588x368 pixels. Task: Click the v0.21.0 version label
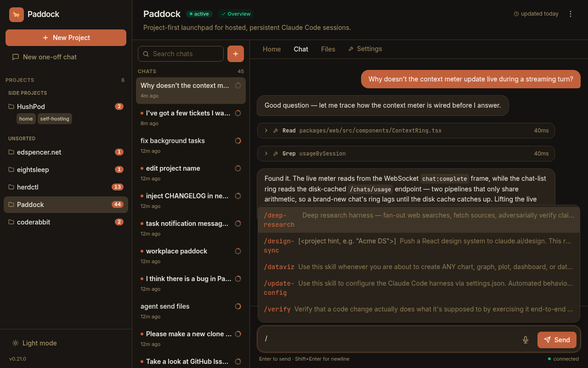pyautogui.click(x=17, y=359)
